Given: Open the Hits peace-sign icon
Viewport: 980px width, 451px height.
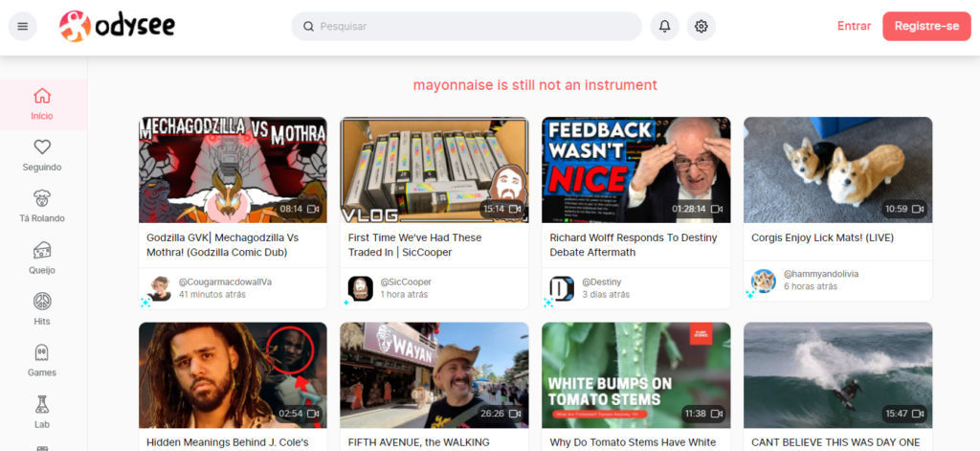Looking at the screenshot, I should pyautogui.click(x=42, y=302).
